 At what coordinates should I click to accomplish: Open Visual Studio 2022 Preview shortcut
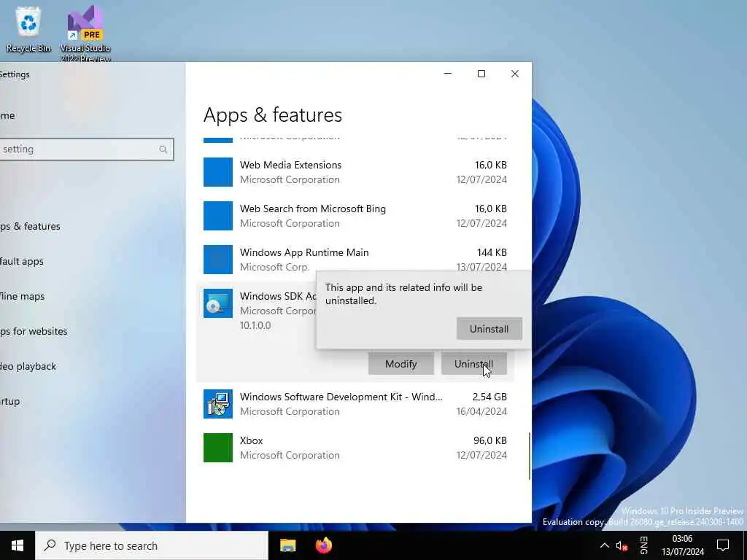tap(85, 34)
